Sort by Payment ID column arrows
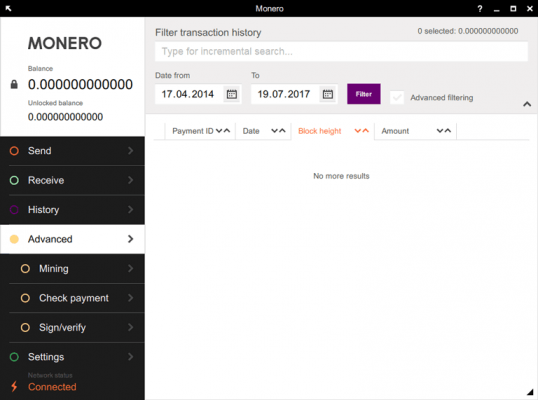 coord(223,131)
